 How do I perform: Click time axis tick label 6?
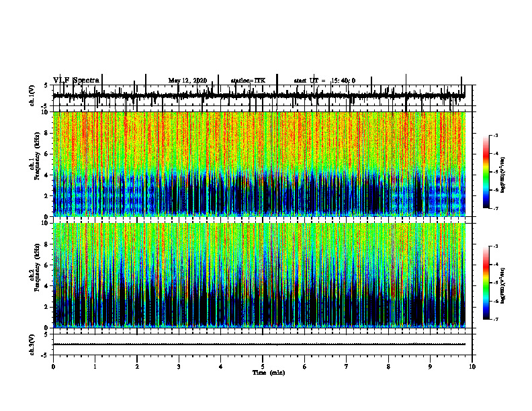304,367
